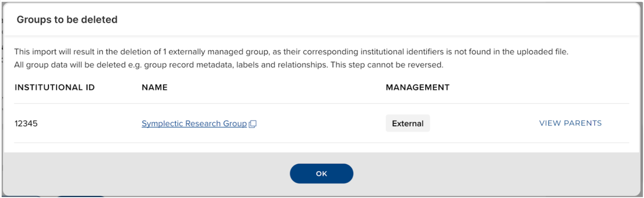
Task: Click the External management badge
Action: point(408,123)
